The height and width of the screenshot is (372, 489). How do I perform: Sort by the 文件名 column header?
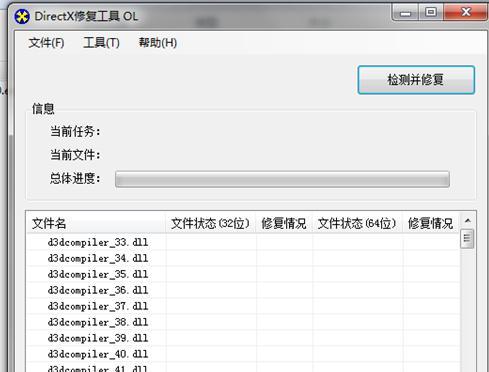click(x=96, y=223)
